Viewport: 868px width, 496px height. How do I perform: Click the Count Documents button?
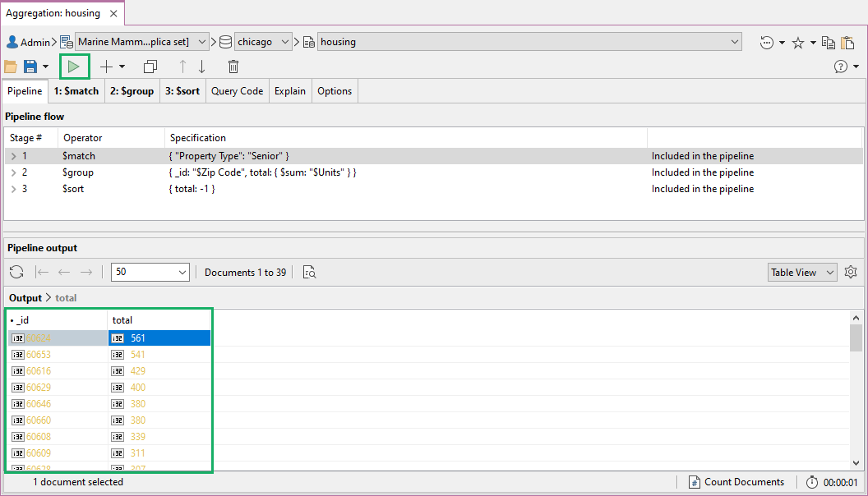pyautogui.click(x=736, y=482)
